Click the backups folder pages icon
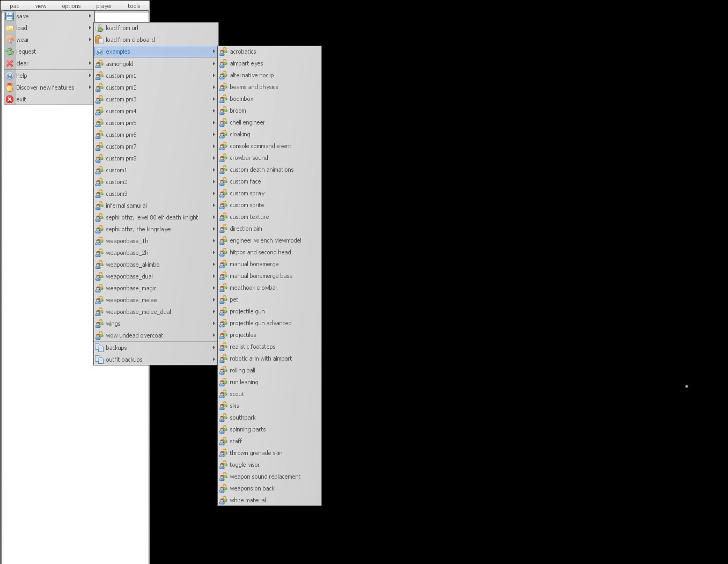The width and height of the screenshot is (728, 564). (99, 348)
